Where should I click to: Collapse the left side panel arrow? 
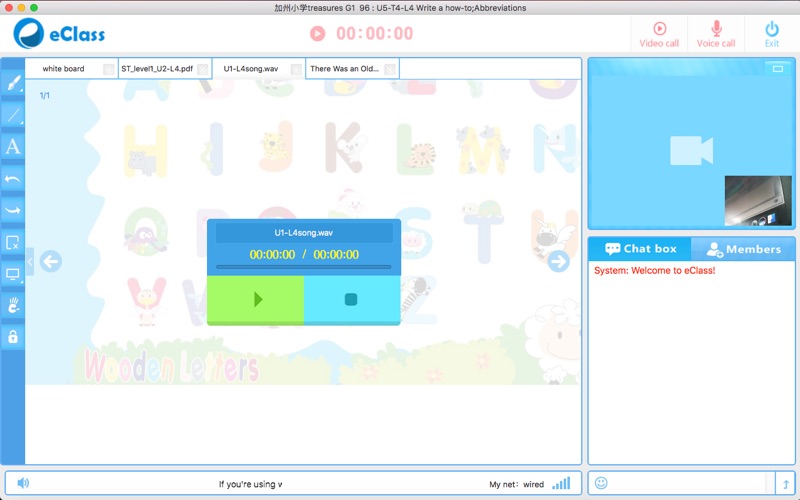tap(30, 262)
